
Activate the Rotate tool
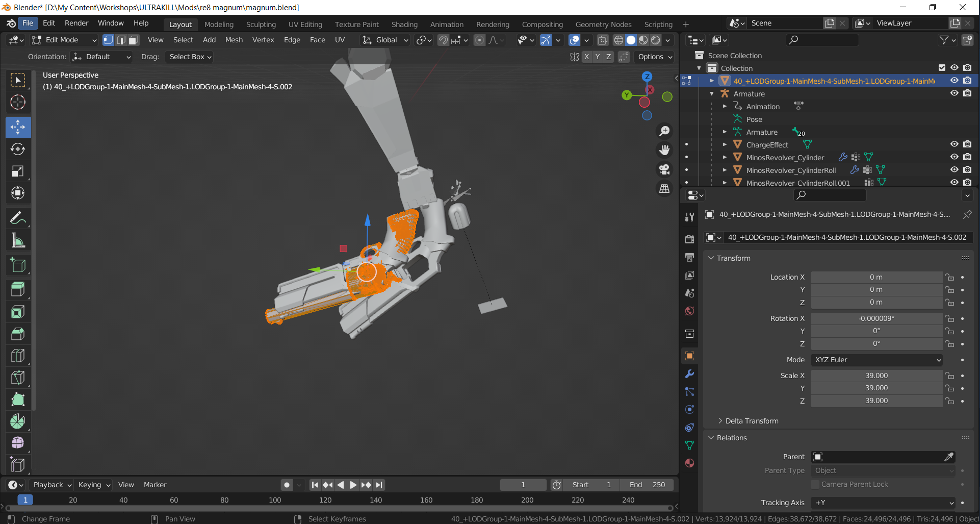[18, 149]
